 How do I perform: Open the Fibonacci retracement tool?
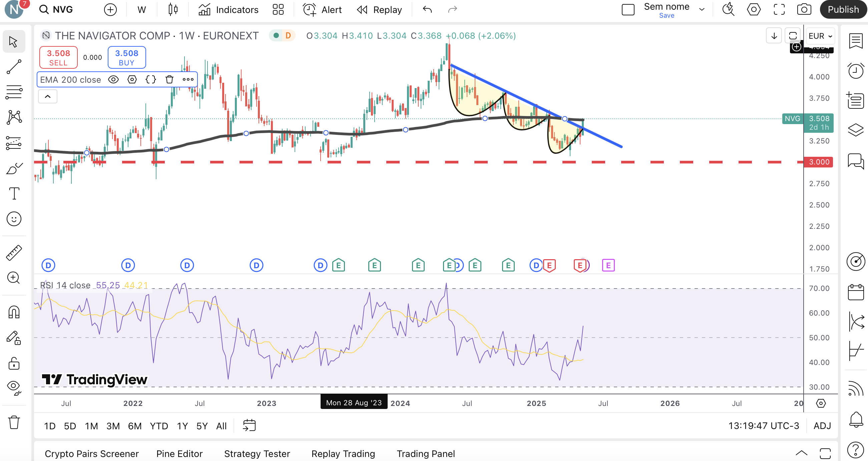[14, 92]
